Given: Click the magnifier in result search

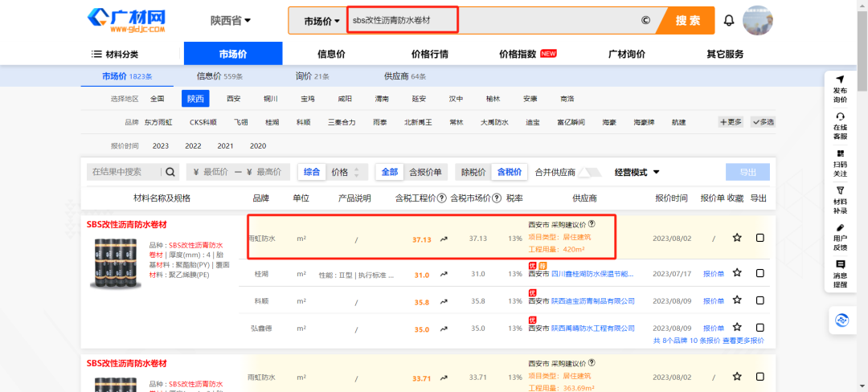Looking at the screenshot, I should [170, 172].
